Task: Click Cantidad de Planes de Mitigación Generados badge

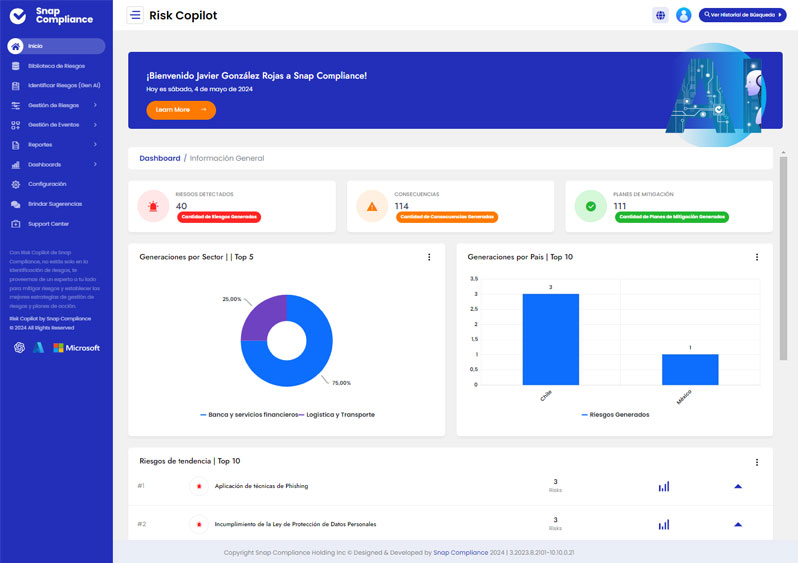Action: (672, 217)
